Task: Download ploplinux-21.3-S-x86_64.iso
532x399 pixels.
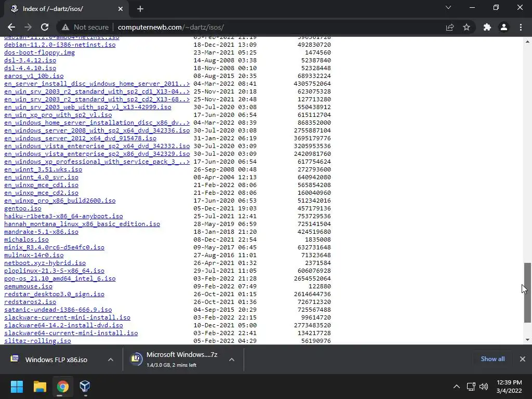Action: 54,271
